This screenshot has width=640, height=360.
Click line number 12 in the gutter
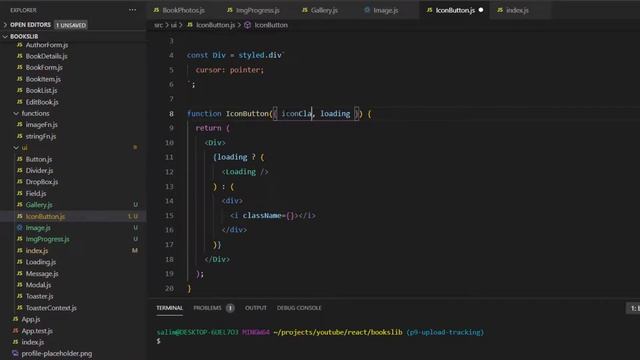(169, 172)
